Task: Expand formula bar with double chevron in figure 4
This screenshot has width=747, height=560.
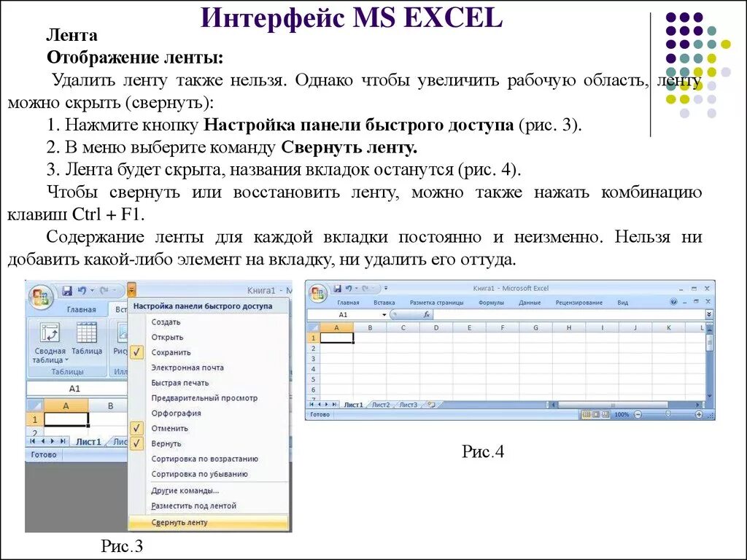Action: [709, 315]
